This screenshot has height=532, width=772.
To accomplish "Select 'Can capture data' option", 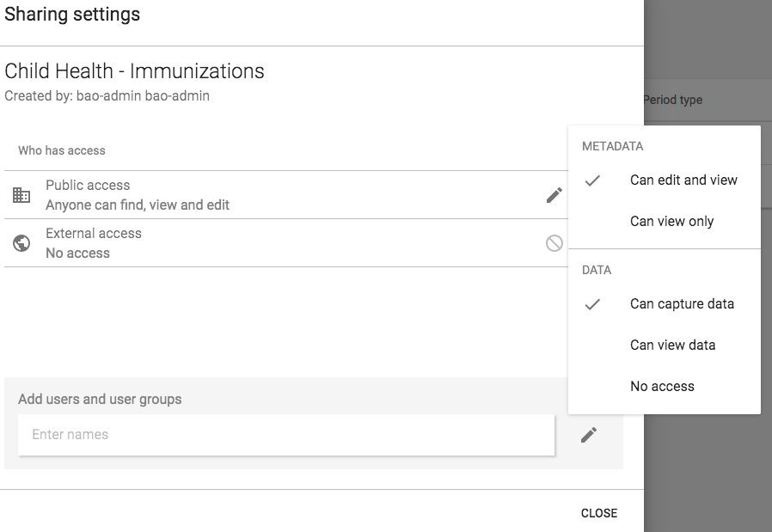I will (682, 304).
